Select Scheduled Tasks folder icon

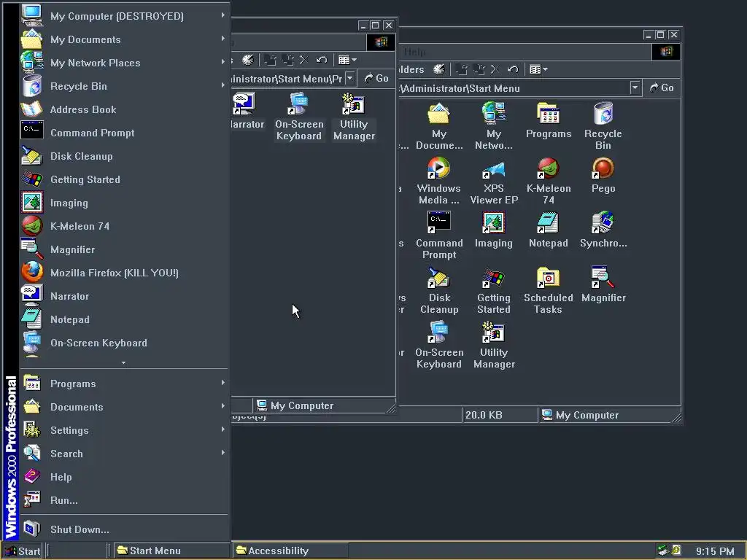[x=549, y=291]
